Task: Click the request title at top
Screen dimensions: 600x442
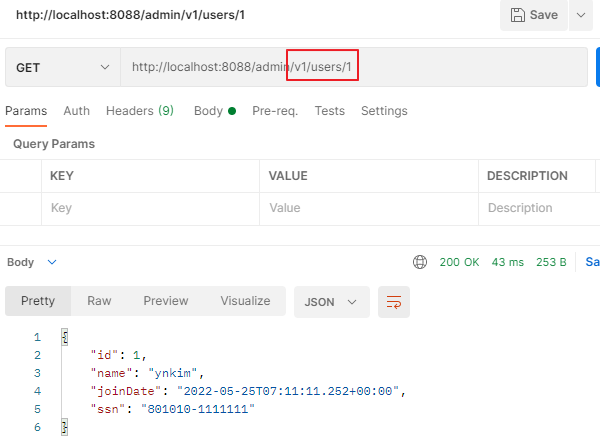Action: coord(130,15)
